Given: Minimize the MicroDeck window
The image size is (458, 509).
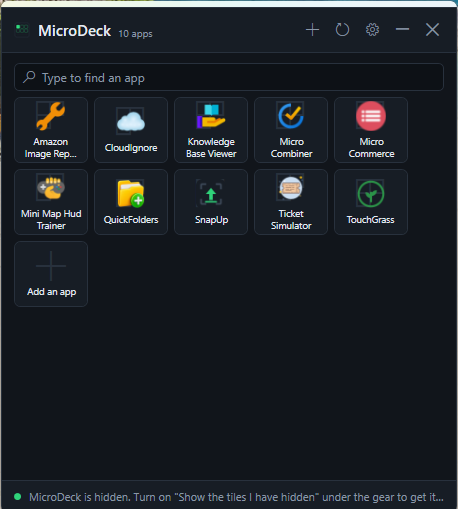Looking at the screenshot, I should [402, 30].
